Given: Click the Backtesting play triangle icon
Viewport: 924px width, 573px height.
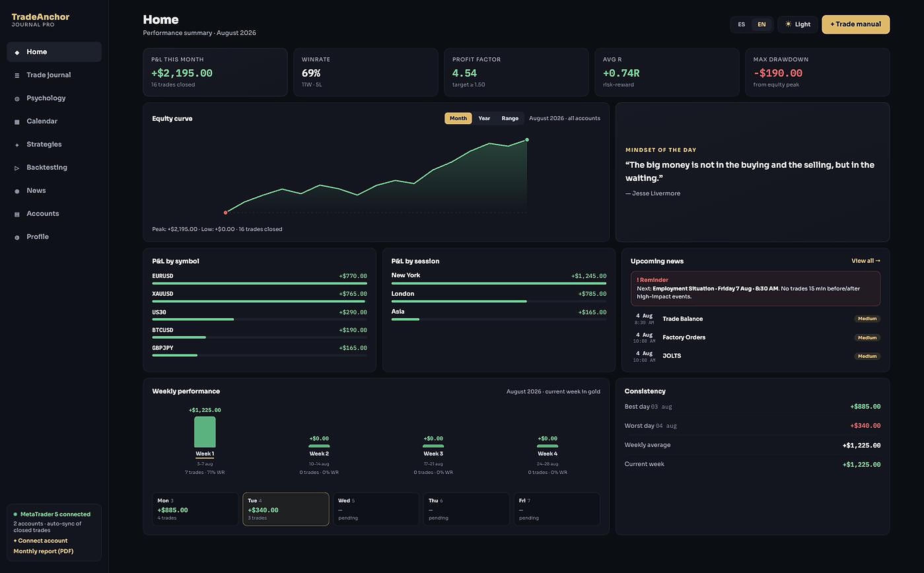Looking at the screenshot, I should 17,168.
